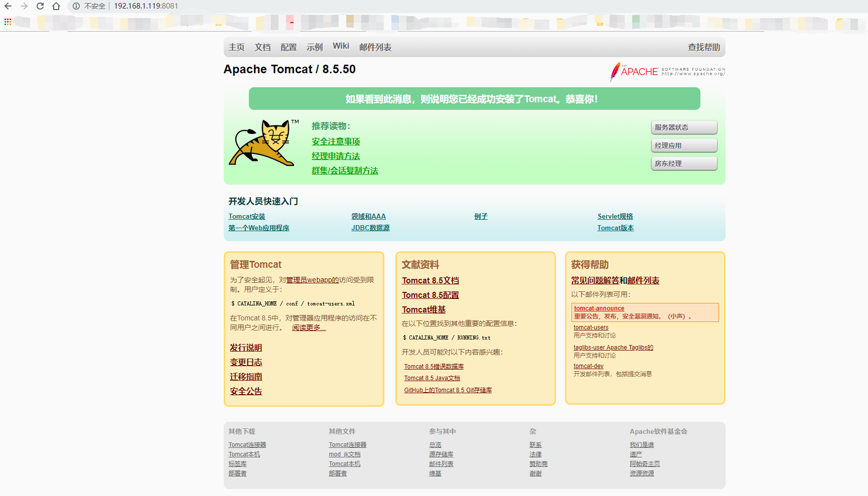Open the 迁移指南 link
Viewport: 868px width, 496px height.
point(246,377)
